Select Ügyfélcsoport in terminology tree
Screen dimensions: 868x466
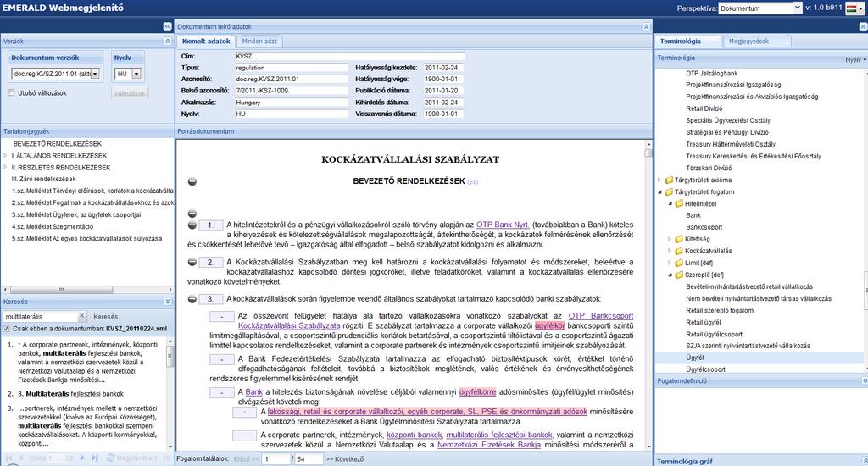(x=705, y=369)
